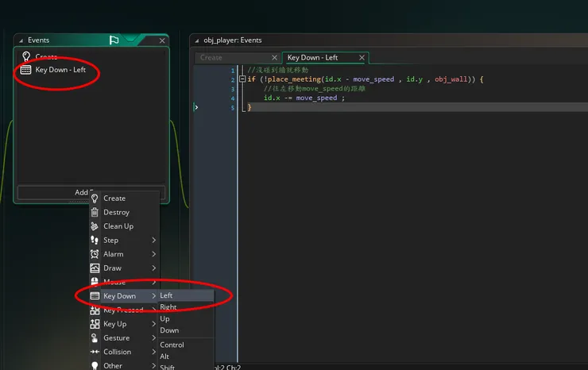Screen dimensions: 588x370
Task: Close the Key Down - Left code tab
Action: pos(362,57)
